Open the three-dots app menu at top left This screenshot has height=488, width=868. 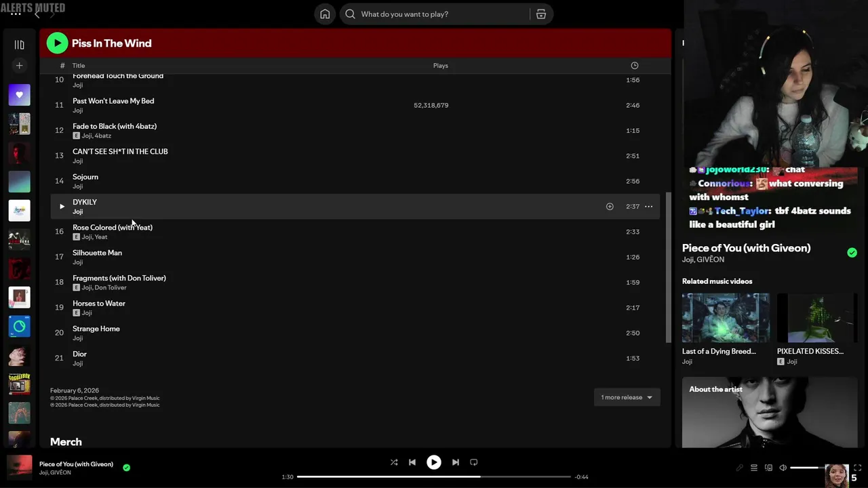(x=16, y=14)
